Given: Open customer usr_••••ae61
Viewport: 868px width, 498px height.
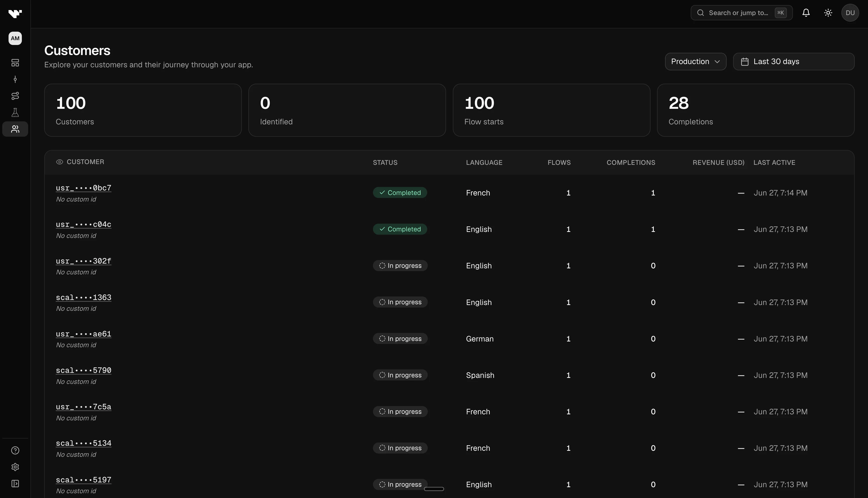Looking at the screenshot, I should (x=83, y=334).
